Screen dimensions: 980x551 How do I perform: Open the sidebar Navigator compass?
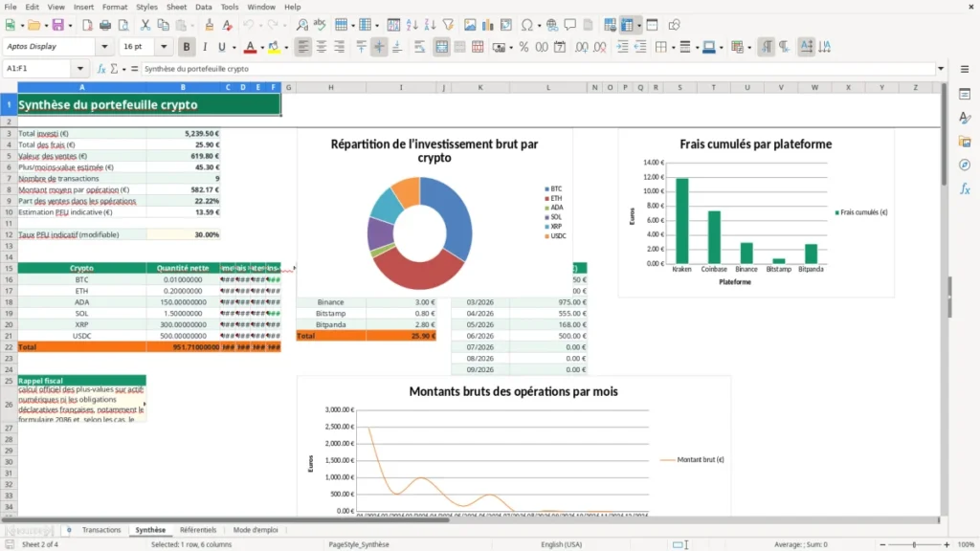point(965,165)
